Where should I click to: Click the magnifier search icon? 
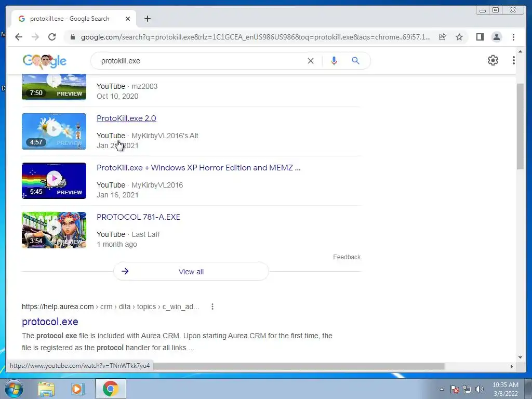tap(355, 61)
